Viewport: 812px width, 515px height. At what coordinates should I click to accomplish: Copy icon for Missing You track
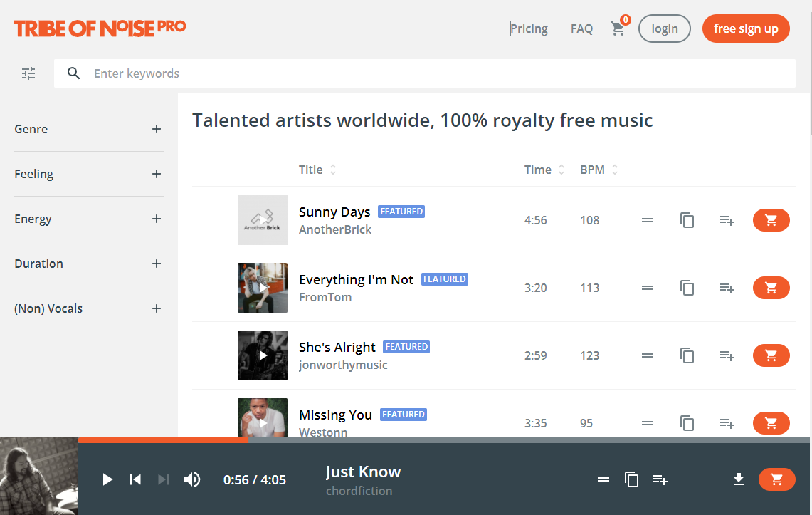687,423
